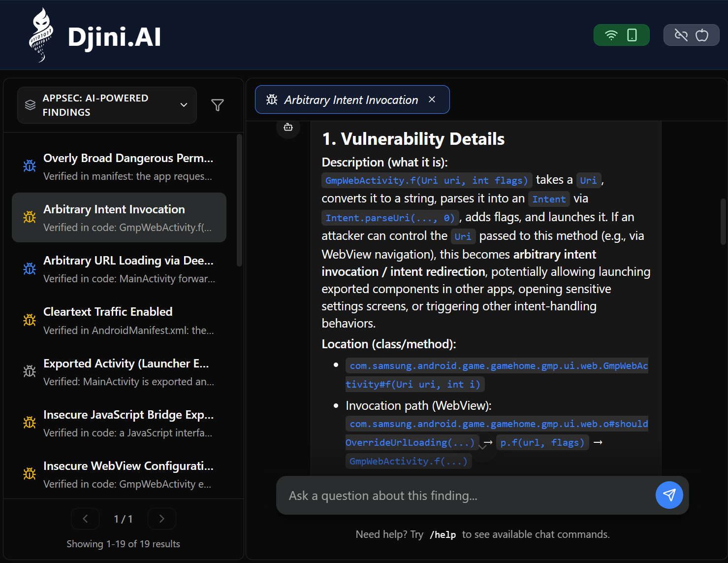The height and width of the screenshot is (563, 728).
Task: Click the broken link disconnected icon
Action: pos(681,35)
